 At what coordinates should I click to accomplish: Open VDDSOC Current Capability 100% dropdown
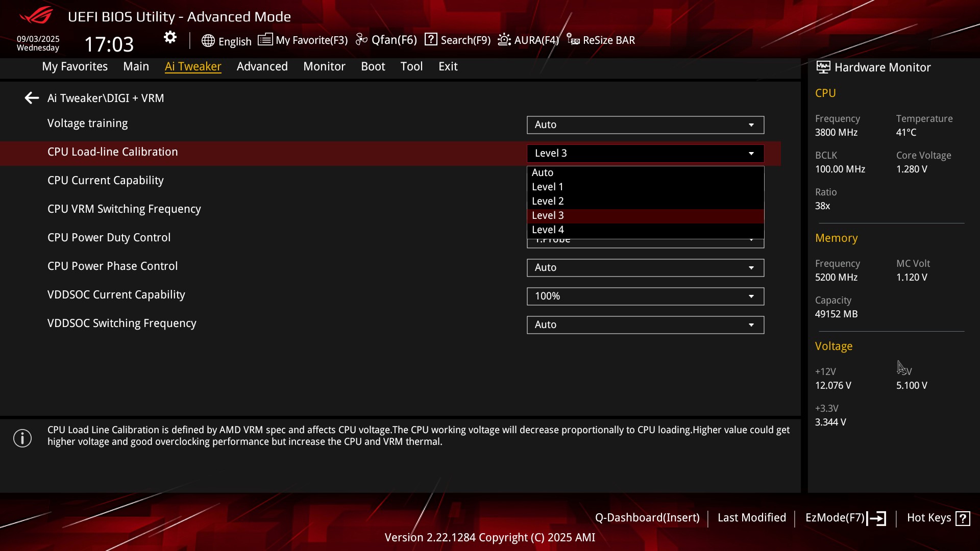(645, 296)
